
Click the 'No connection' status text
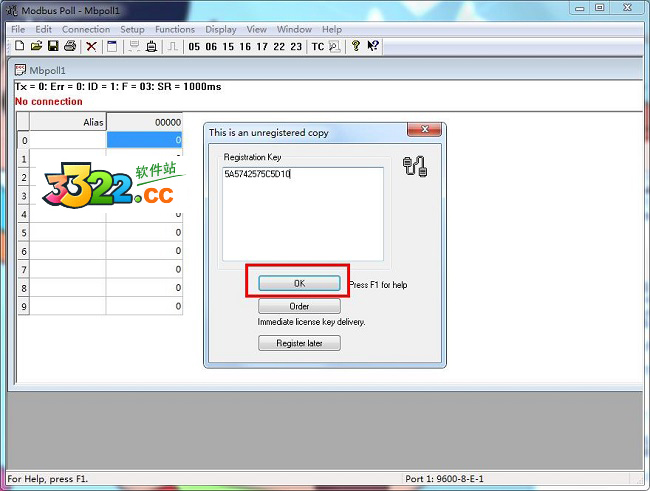(49, 102)
